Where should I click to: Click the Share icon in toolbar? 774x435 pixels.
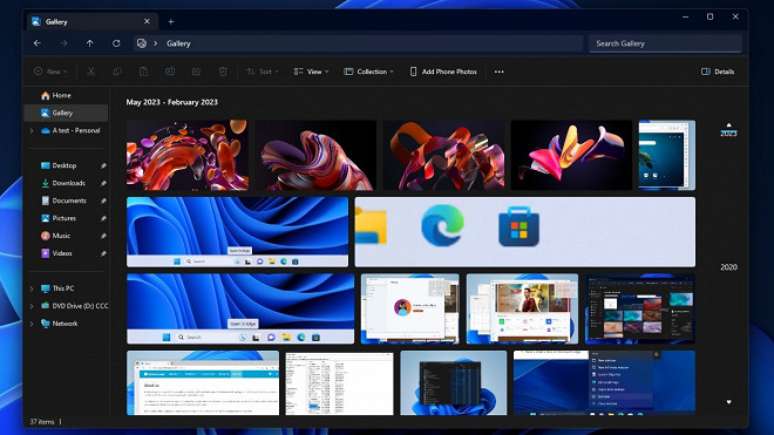click(x=196, y=72)
